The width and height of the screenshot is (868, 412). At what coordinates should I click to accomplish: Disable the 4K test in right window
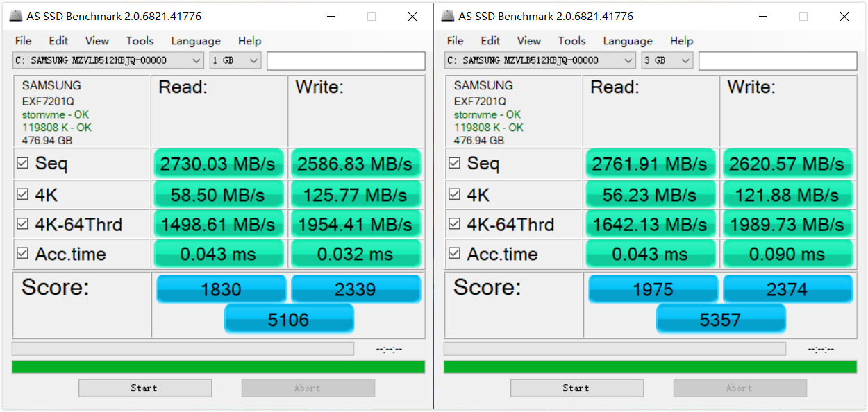click(454, 195)
